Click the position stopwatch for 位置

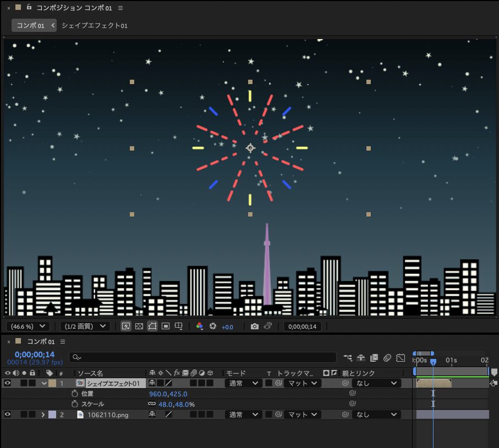[75, 394]
